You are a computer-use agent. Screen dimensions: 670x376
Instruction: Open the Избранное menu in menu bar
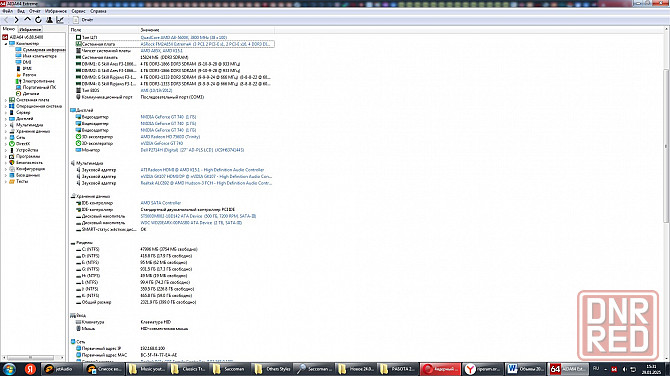tap(56, 11)
